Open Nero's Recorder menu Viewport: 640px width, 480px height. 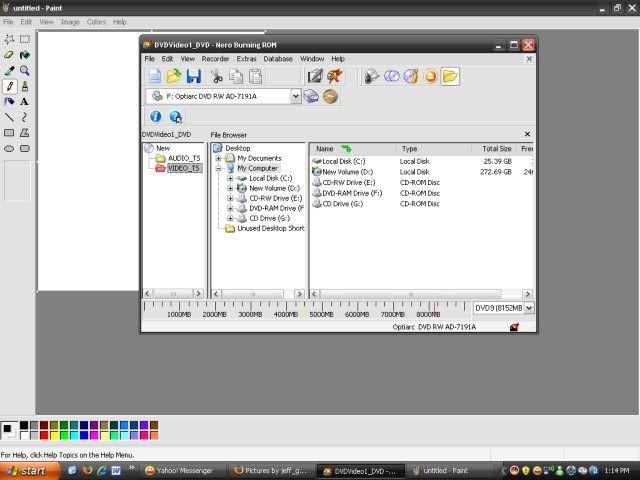pyautogui.click(x=215, y=59)
